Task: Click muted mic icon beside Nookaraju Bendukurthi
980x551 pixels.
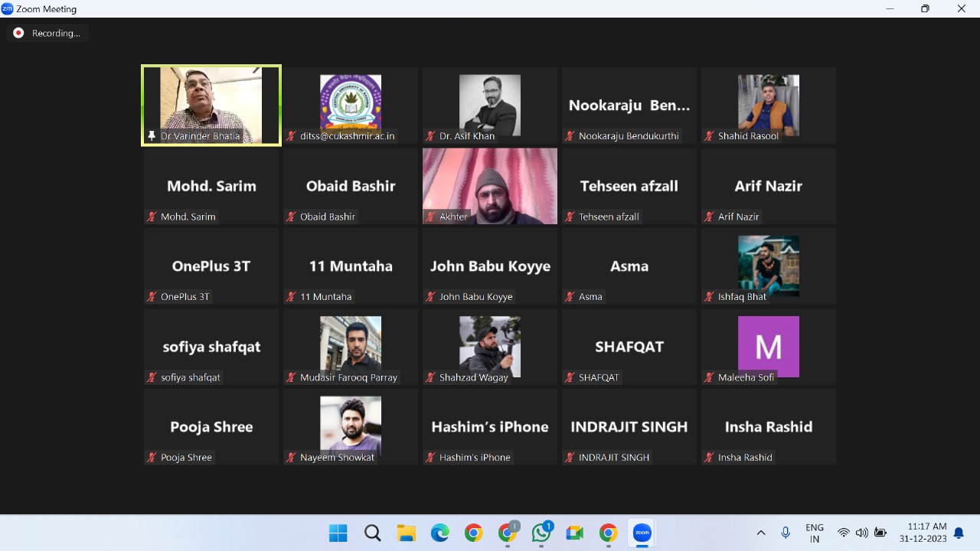Action: pyautogui.click(x=570, y=136)
